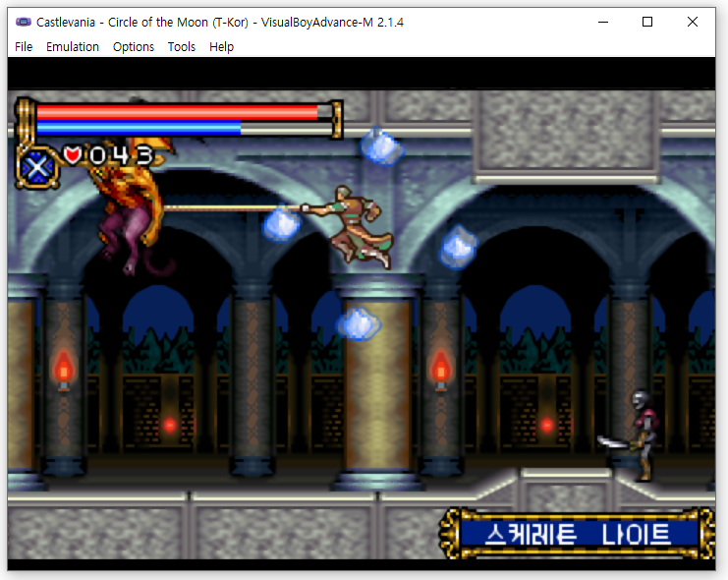
Task: Click the VisualBoyAdvance app icon in title bar
Action: point(24,22)
